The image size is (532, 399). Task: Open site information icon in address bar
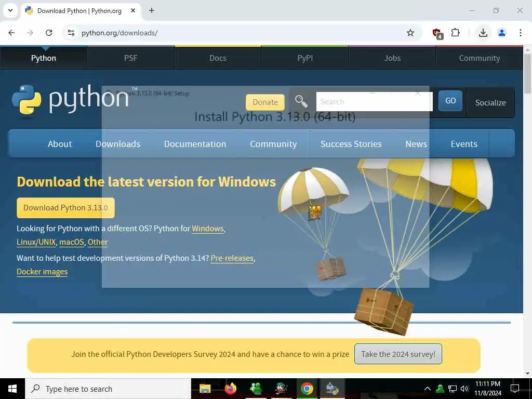pyautogui.click(x=71, y=33)
